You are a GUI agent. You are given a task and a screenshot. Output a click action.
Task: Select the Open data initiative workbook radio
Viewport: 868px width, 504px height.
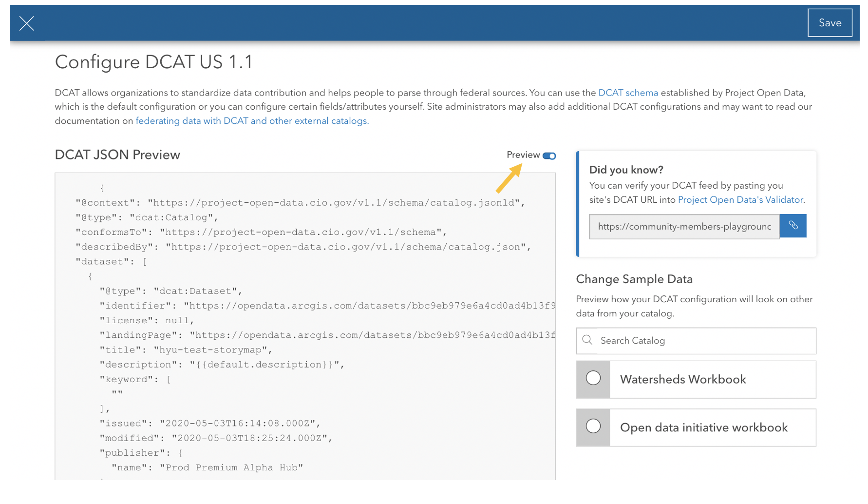point(593,426)
